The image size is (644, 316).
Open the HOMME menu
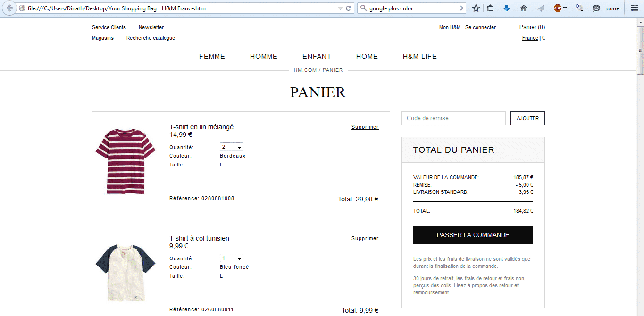pos(264,57)
